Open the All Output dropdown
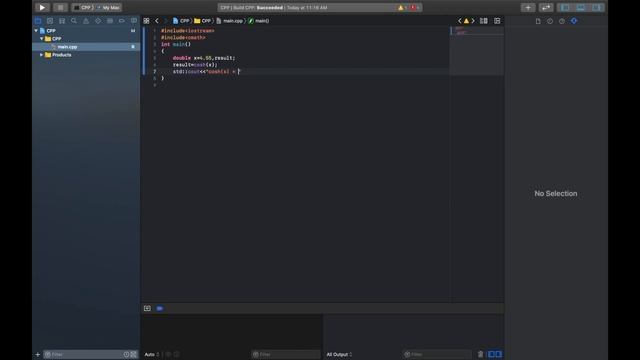This screenshot has height=360, width=640. pos(339,354)
